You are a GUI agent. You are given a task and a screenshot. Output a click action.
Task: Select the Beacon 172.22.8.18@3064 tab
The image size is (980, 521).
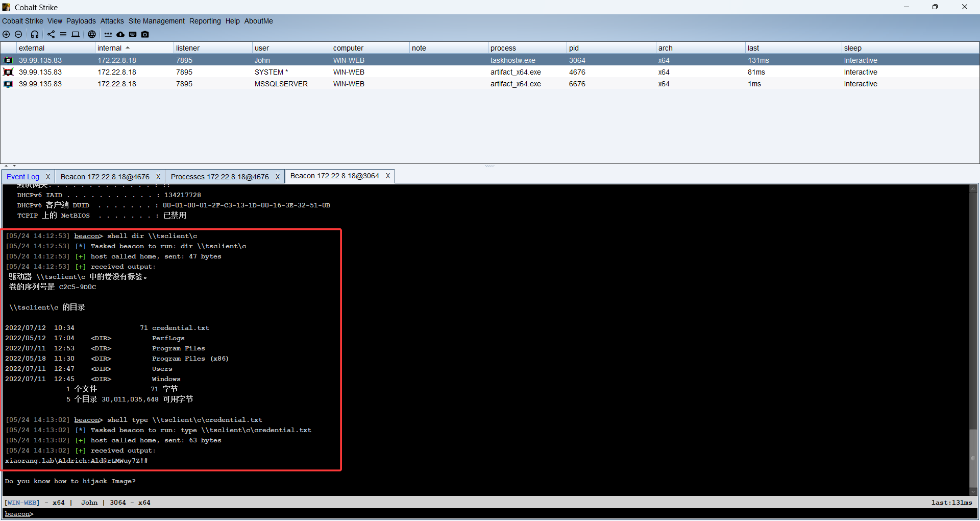click(334, 176)
